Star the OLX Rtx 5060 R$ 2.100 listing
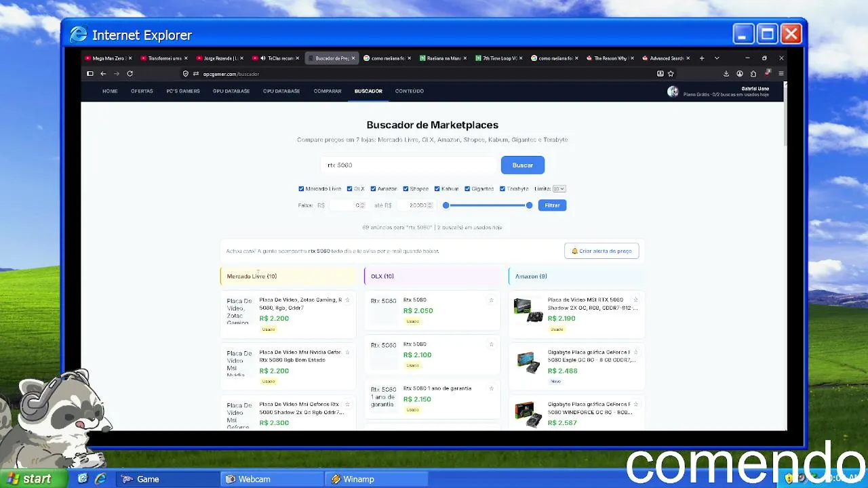The height and width of the screenshot is (488, 868). pos(492,344)
